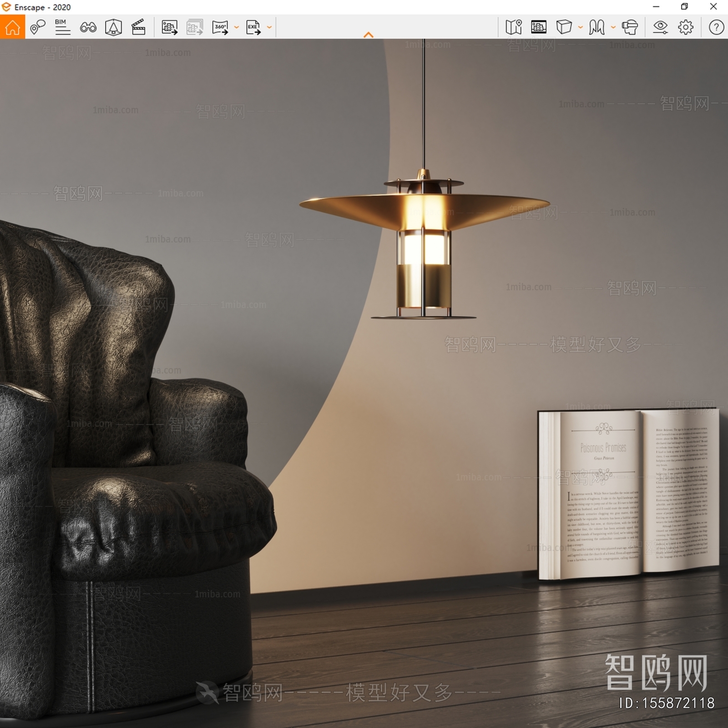Image resolution: width=728 pixels, height=728 pixels.
Task: Export a screenshot of the rendering
Action: pyautogui.click(x=169, y=27)
